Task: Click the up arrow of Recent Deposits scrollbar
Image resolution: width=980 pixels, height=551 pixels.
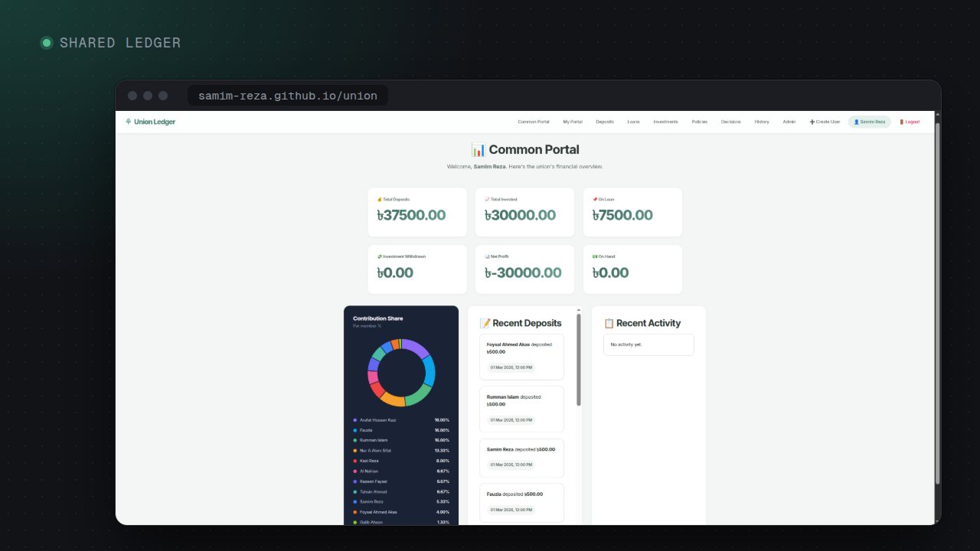Action: (x=578, y=311)
